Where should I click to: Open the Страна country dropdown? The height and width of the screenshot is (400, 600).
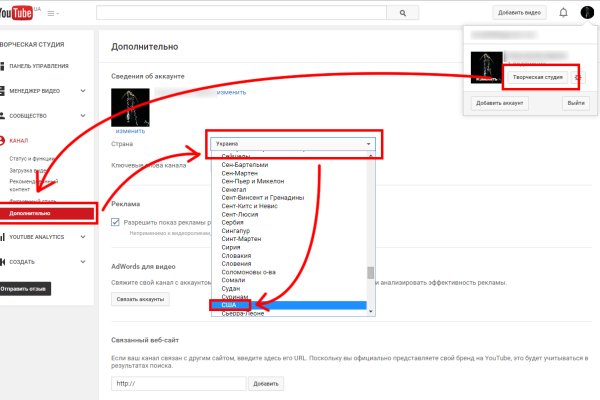click(x=292, y=144)
